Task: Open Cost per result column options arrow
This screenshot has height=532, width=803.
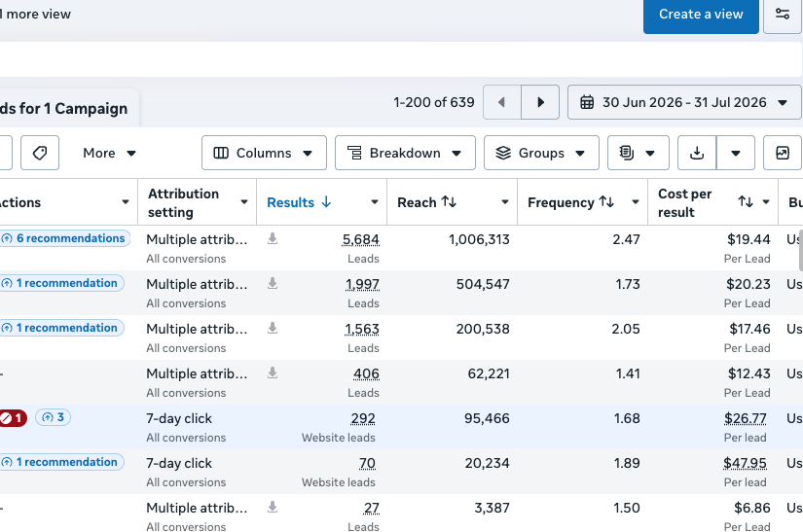Action: [x=766, y=202]
